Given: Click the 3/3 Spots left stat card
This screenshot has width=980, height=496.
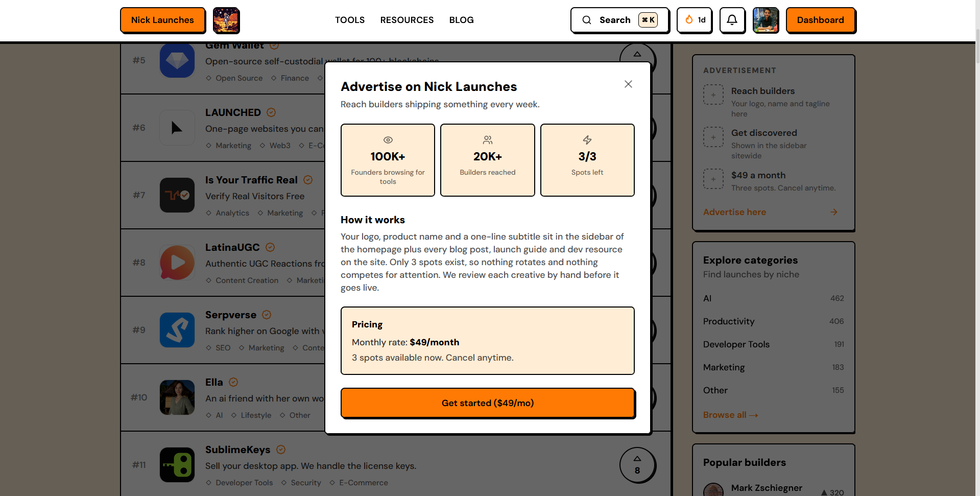Looking at the screenshot, I should coord(587,160).
